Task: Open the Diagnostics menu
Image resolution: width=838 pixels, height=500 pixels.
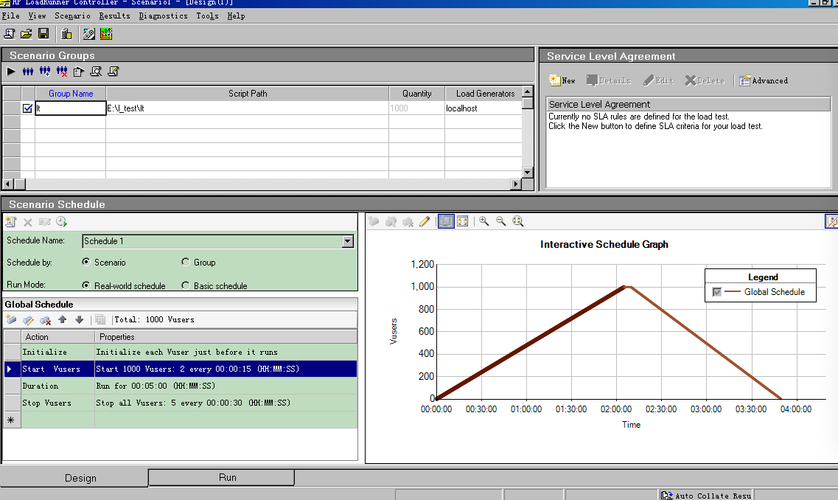Action: coord(162,17)
